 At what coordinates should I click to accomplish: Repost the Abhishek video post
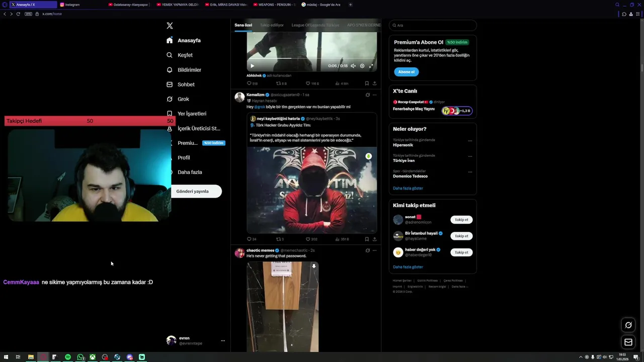click(281, 83)
